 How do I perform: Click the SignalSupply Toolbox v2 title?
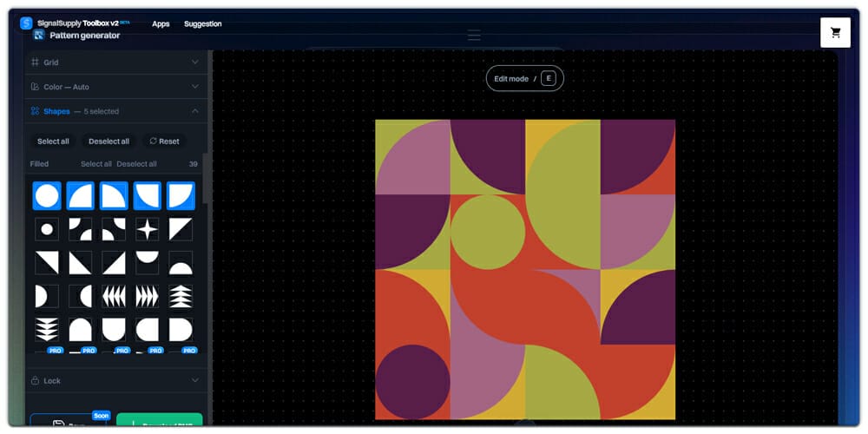[x=78, y=23]
